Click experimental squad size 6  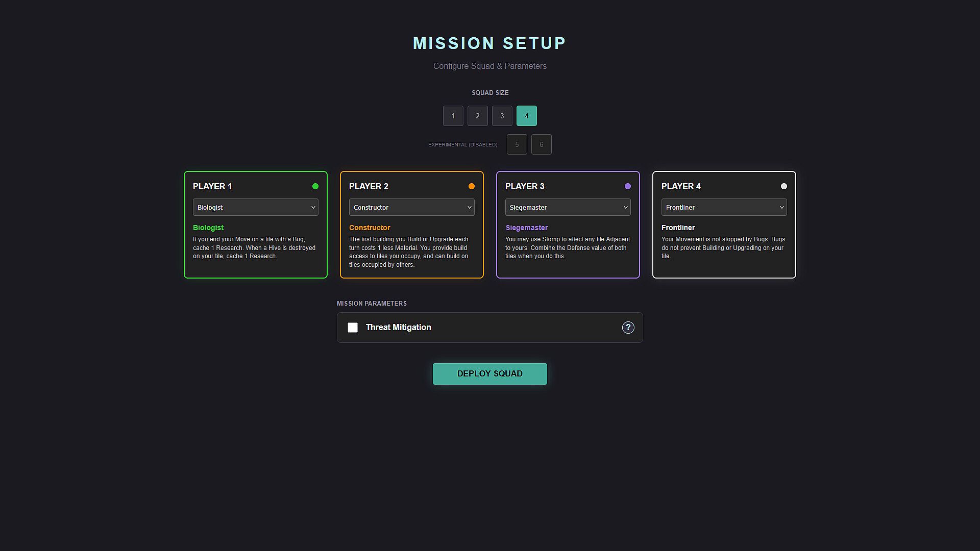click(x=541, y=144)
